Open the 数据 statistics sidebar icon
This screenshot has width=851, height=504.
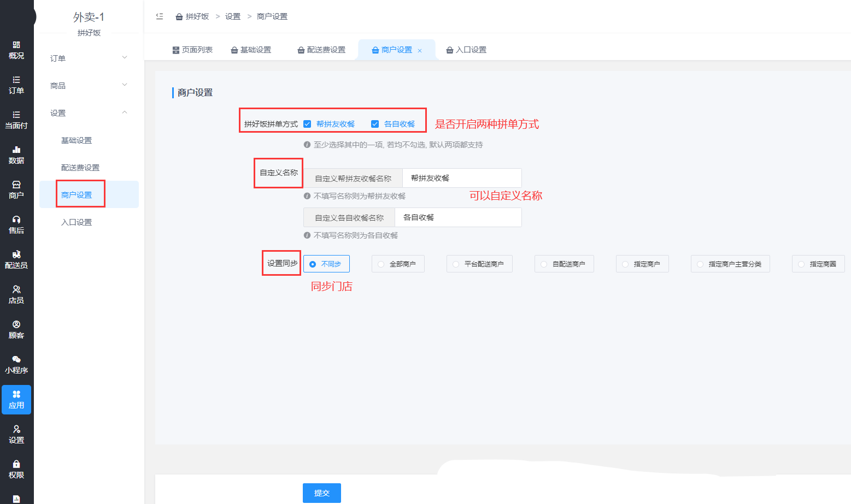16,155
